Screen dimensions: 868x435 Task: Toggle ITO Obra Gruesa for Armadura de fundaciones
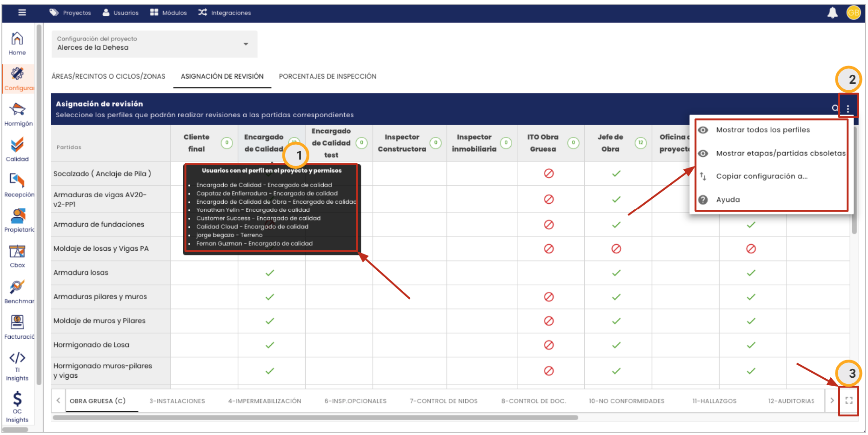pos(548,225)
